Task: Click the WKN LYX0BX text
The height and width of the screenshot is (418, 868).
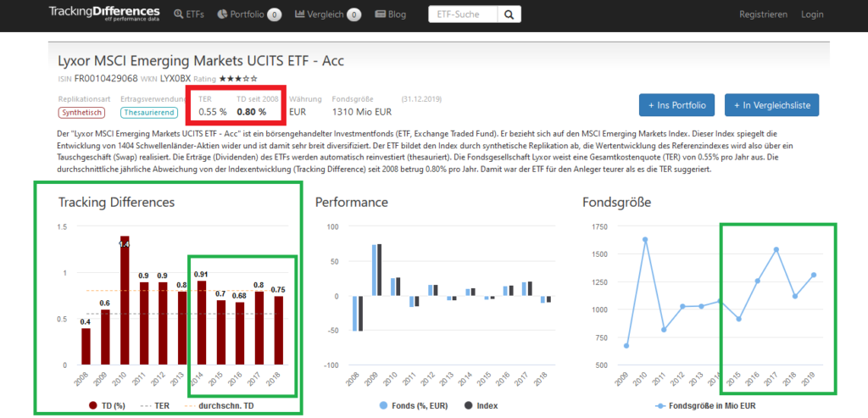Action: coord(165,79)
